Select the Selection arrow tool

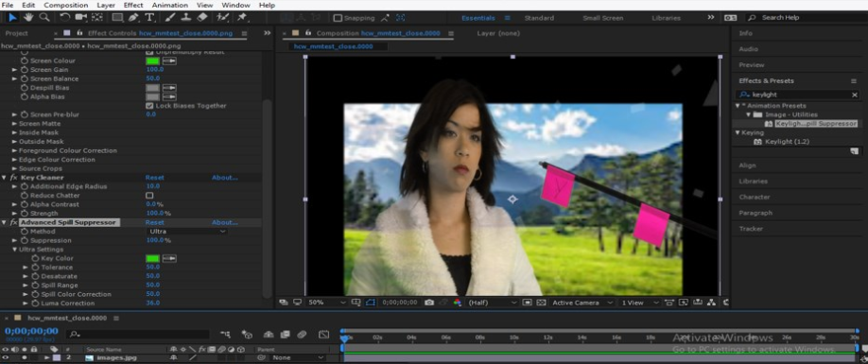(x=12, y=18)
